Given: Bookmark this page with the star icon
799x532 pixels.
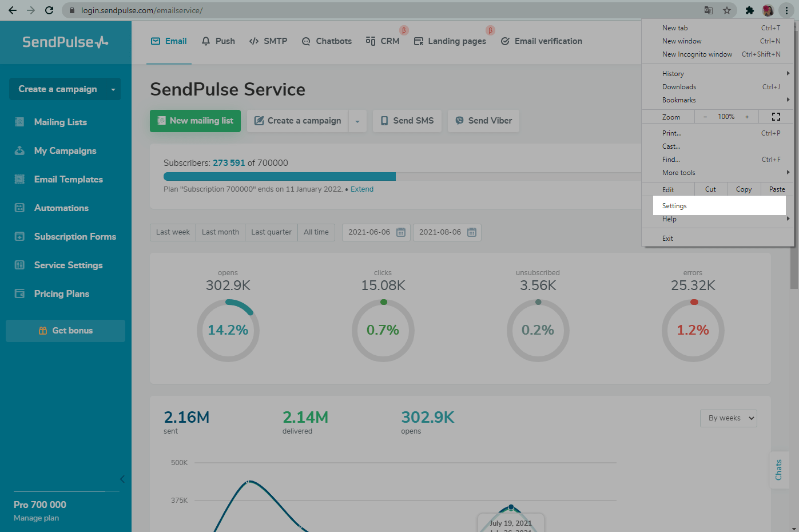Looking at the screenshot, I should (x=727, y=10).
